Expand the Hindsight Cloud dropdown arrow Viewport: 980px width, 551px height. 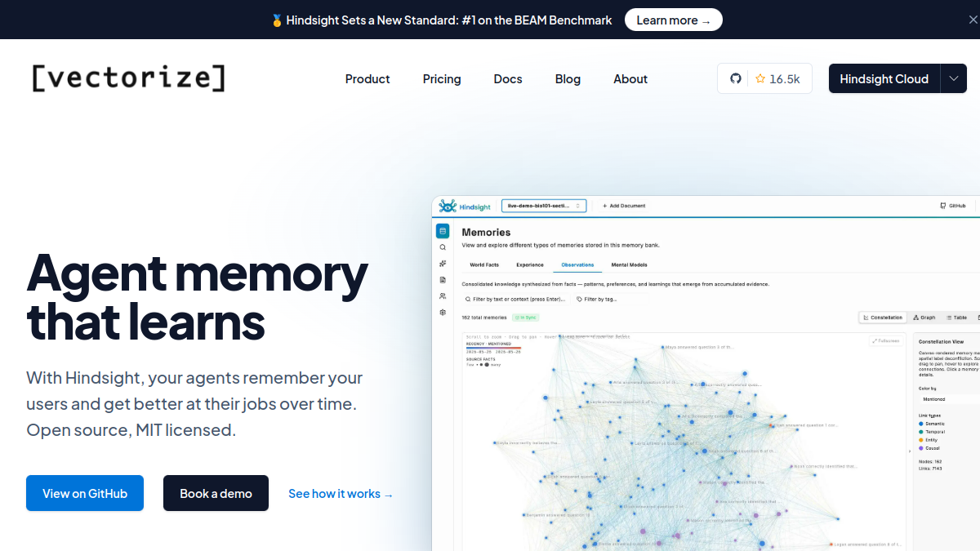tap(954, 78)
